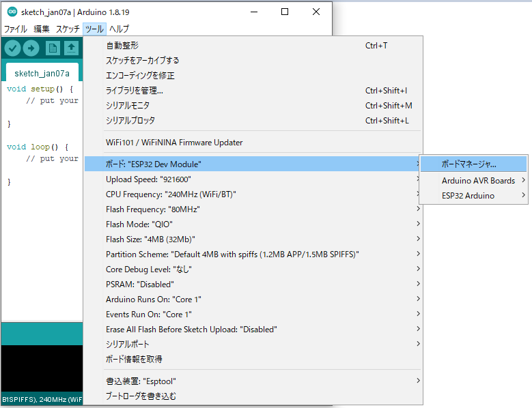Expand Events Run On: "Core 1" submenu
Viewport: 532px width, 408px height.
[x=253, y=314]
